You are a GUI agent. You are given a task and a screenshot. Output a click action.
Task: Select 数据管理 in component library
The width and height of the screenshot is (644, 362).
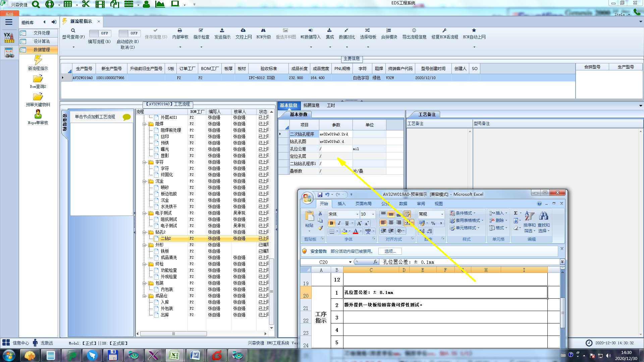(42, 50)
